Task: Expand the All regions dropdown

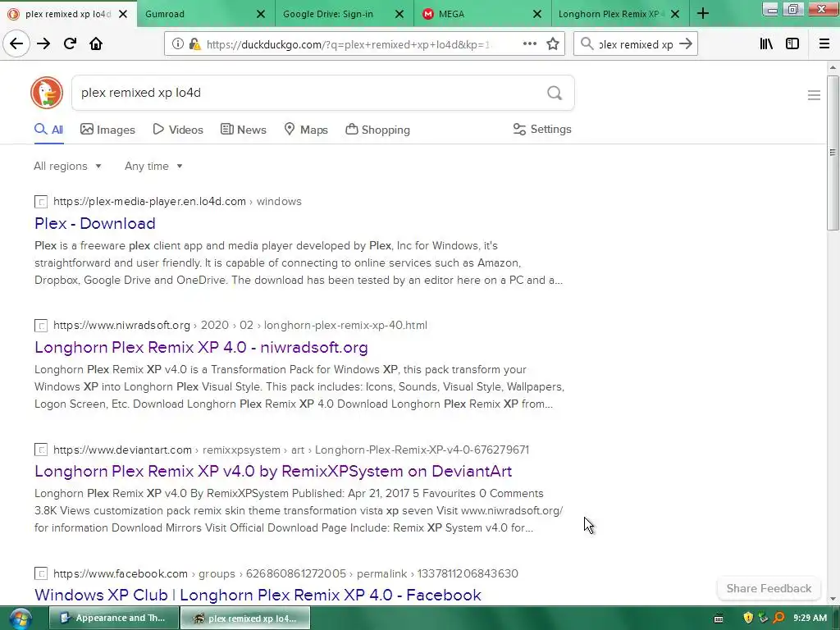Action: tap(67, 166)
